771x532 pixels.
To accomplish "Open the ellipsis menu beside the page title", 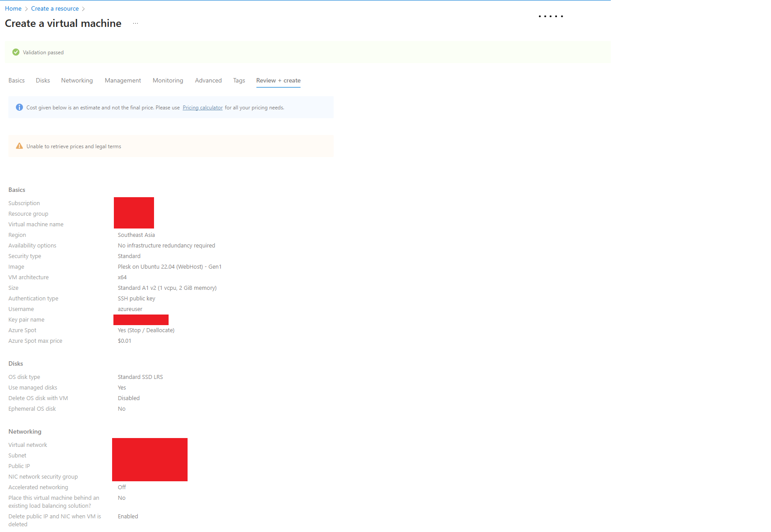I will click(x=135, y=23).
